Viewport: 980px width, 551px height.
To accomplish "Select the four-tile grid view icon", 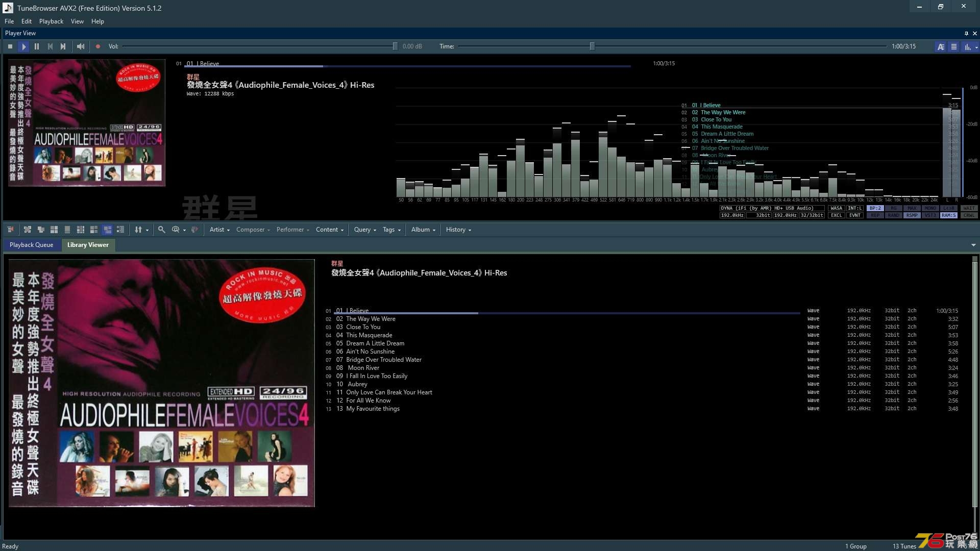I will (x=54, y=230).
